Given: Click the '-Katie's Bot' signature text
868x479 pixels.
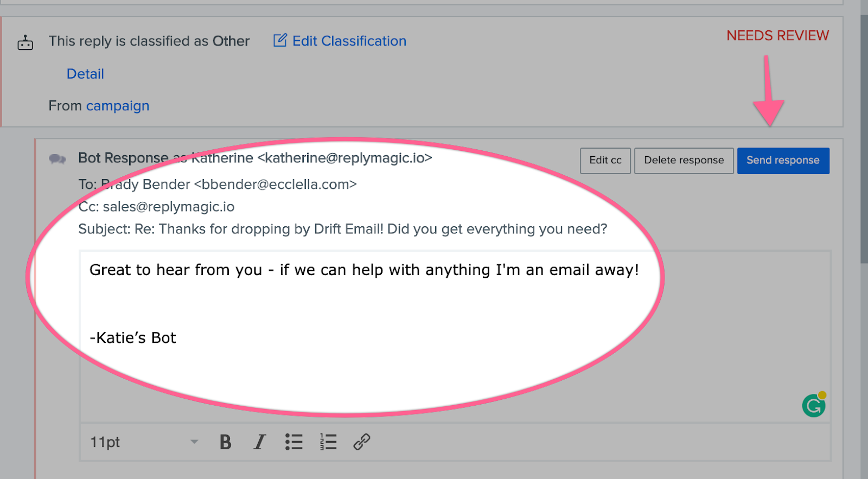Looking at the screenshot, I should (133, 338).
